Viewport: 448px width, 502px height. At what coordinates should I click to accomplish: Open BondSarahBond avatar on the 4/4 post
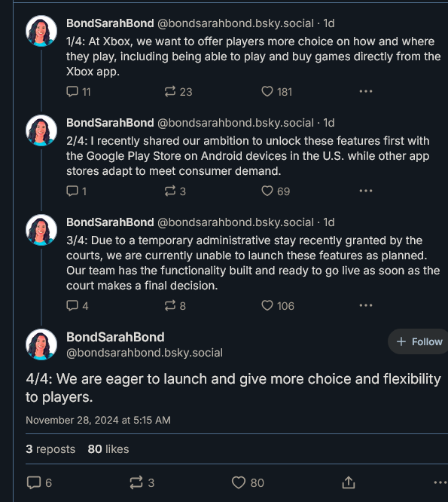pyautogui.click(x=41, y=344)
